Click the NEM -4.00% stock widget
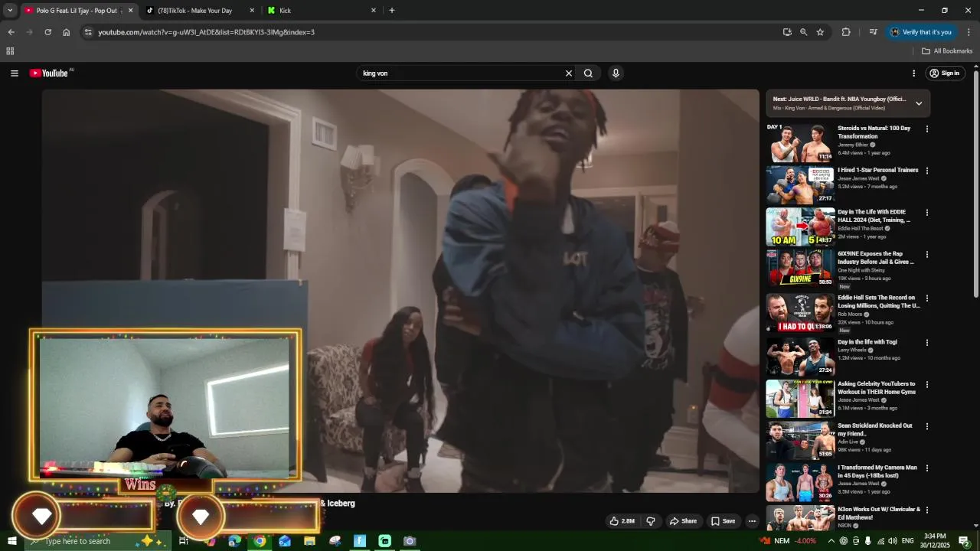 point(787,541)
